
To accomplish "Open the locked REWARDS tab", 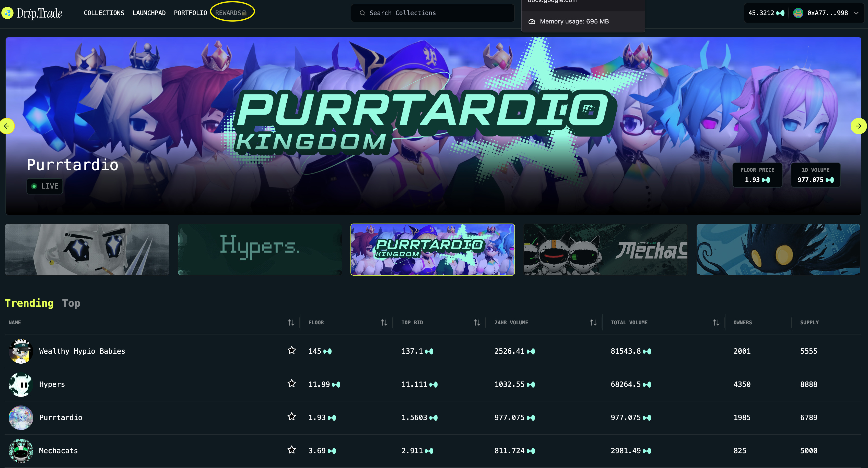I will coord(231,13).
